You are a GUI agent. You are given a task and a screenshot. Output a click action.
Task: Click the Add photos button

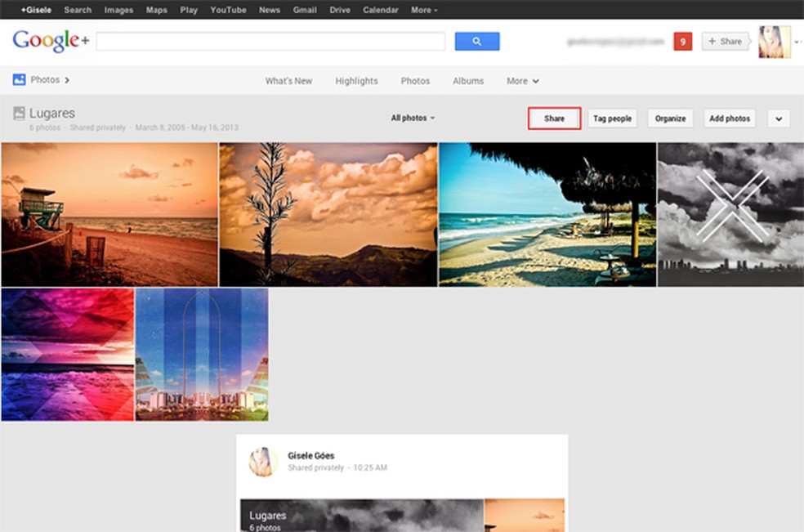[x=730, y=118]
